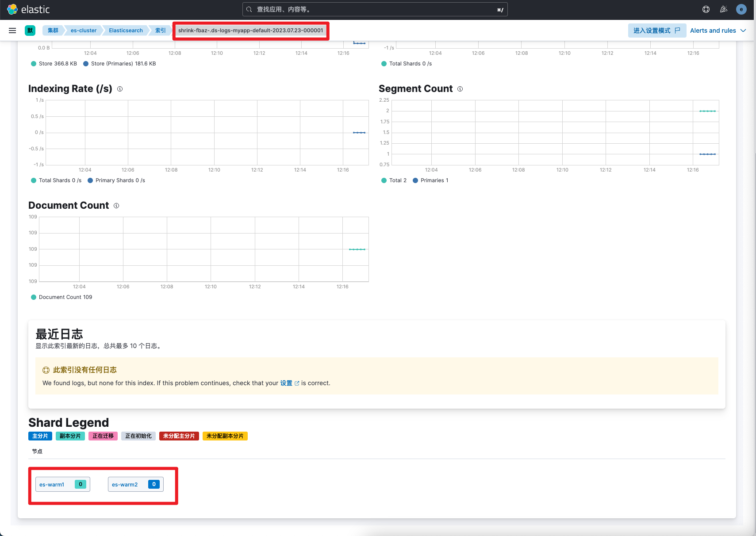
Task: Click the Indexing Rate info icon
Action: (120, 89)
